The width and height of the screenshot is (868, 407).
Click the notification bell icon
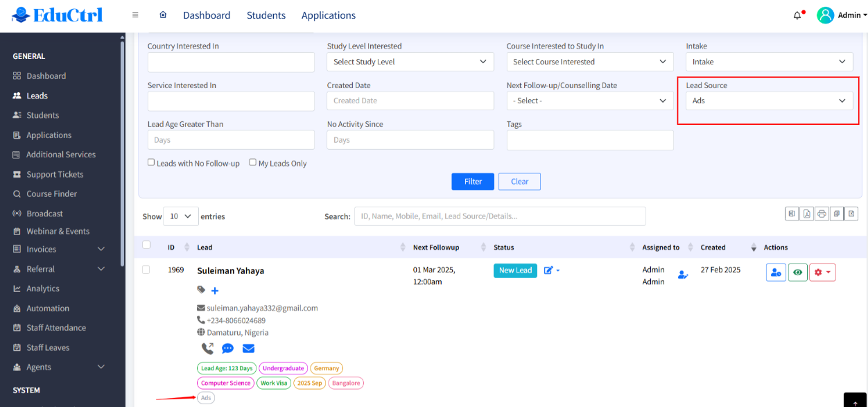point(797,15)
